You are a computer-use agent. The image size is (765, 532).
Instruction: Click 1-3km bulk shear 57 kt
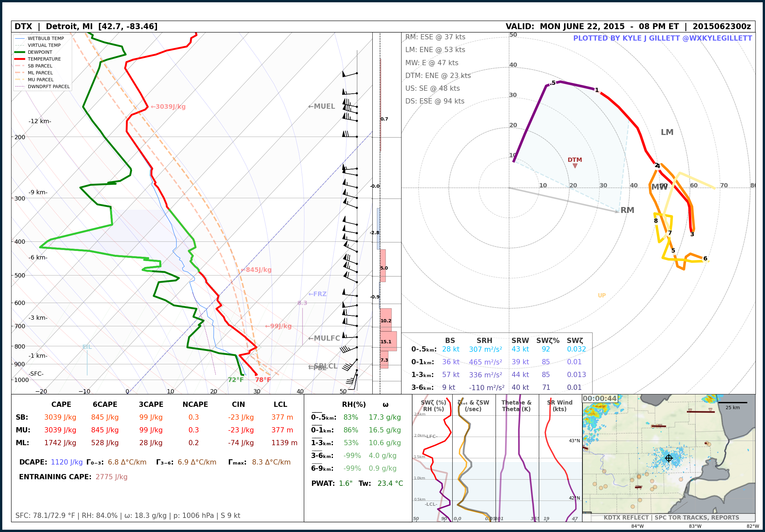tap(450, 374)
